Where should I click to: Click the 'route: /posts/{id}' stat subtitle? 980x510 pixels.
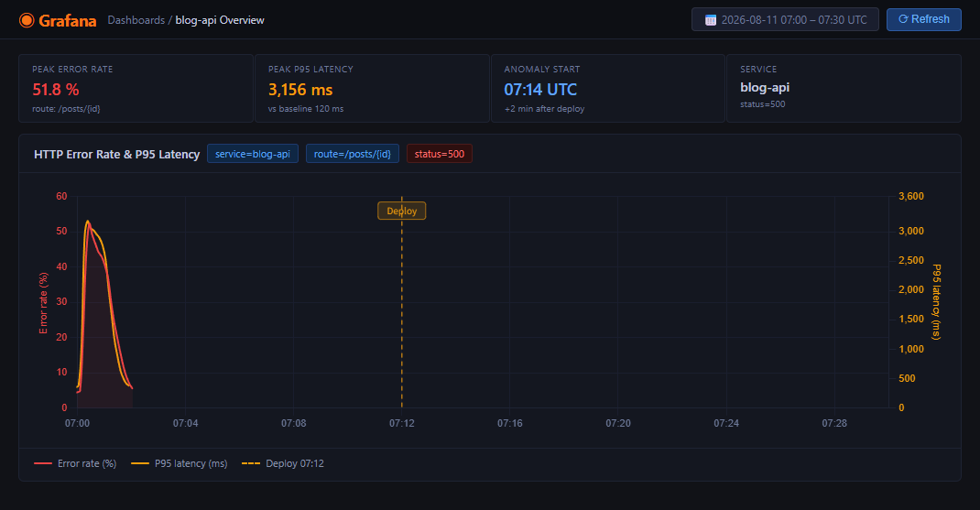(66, 109)
